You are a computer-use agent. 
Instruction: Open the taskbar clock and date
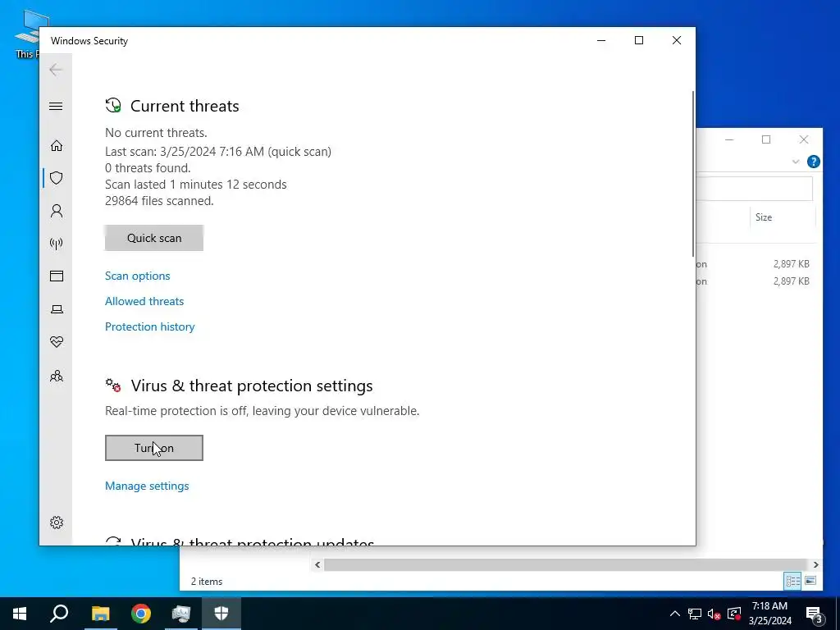point(769,614)
